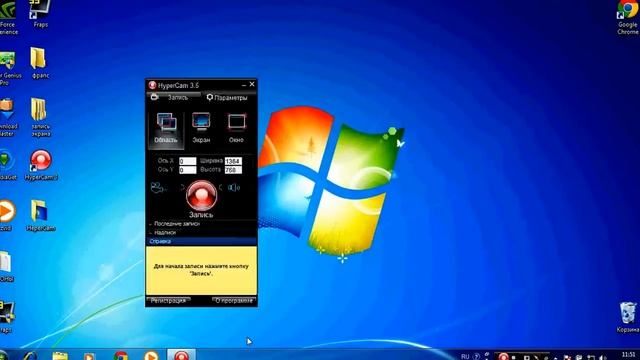
Task: Close the HyperCam window
Action: (252, 84)
